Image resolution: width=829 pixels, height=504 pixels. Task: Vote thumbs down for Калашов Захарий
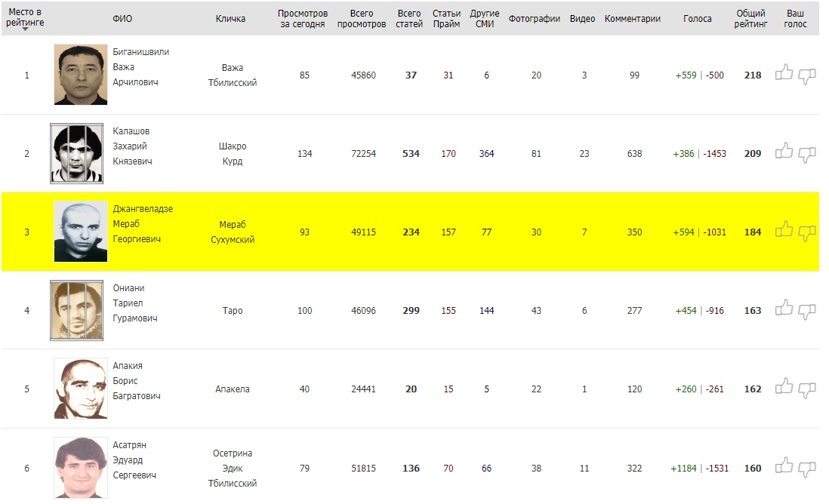(807, 155)
